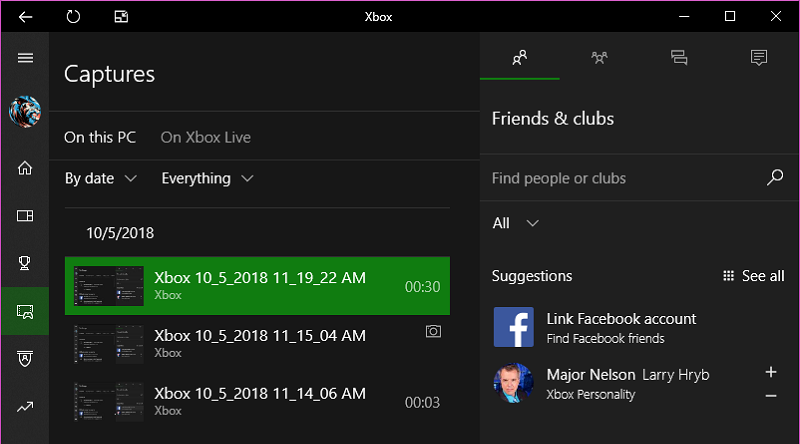The image size is (800, 444).
Task: Expand the Everything filter dropdown
Action: (x=207, y=178)
